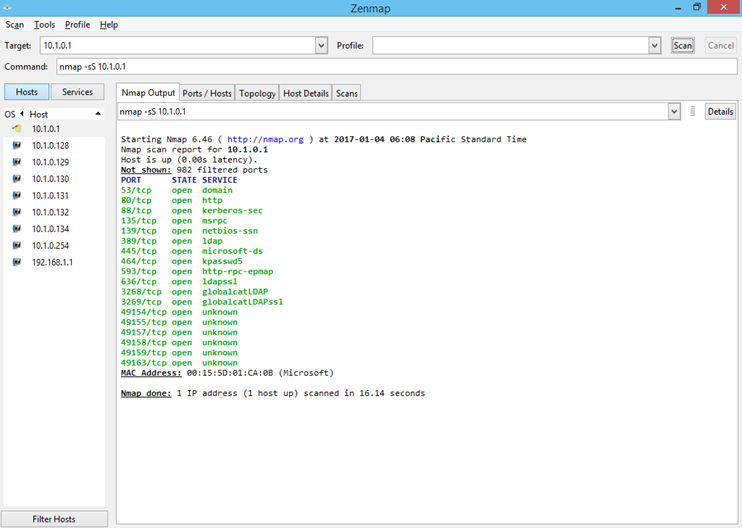Click the MAC Address label in output

point(151,373)
